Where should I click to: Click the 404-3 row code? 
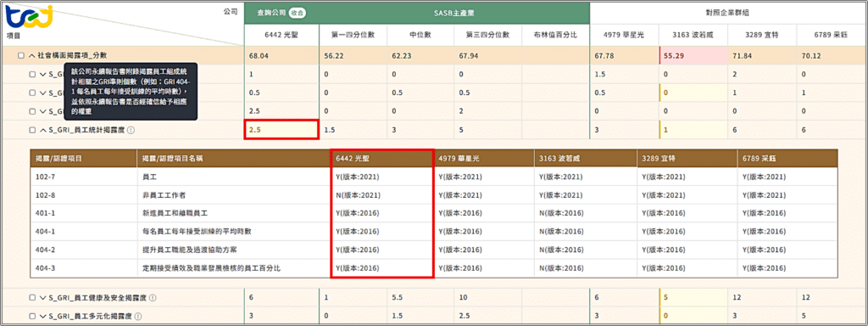(x=45, y=267)
